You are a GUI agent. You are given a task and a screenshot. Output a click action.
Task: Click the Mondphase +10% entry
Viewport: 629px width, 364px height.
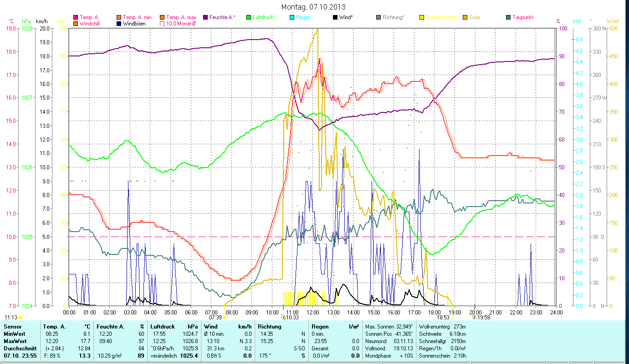(389, 356)
